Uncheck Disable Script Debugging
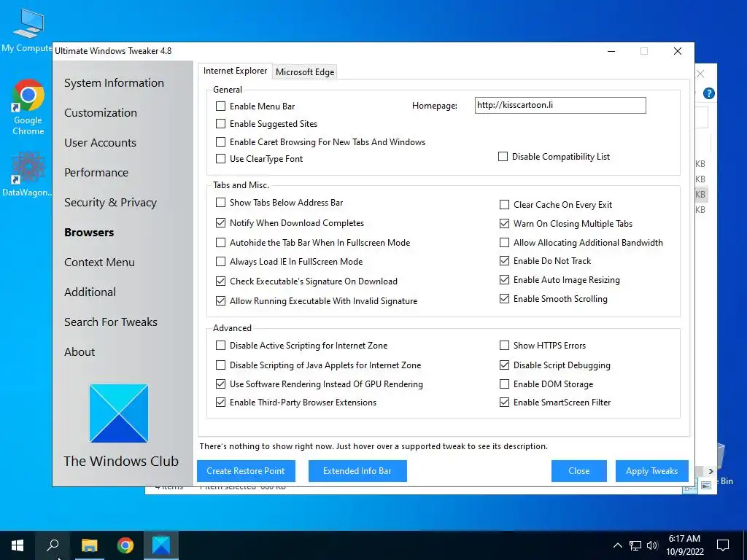Screen dimensions: 747x560 (x=504, y=365)
